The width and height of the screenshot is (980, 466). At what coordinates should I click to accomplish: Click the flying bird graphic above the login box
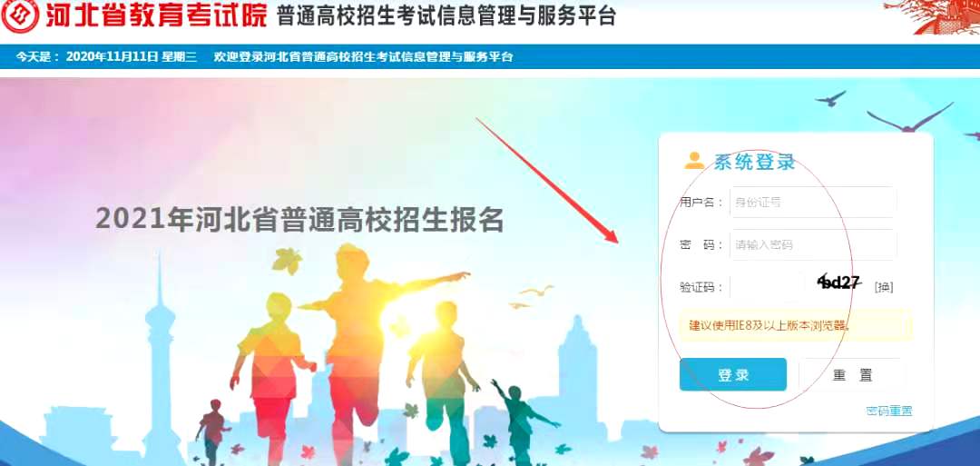click(x=910, y=118)
